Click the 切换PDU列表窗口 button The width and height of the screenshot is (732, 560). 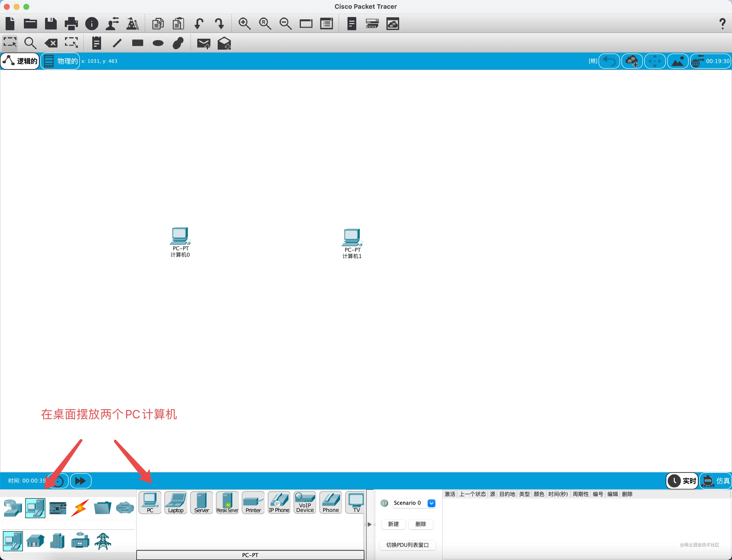click(x=407, y=545)
